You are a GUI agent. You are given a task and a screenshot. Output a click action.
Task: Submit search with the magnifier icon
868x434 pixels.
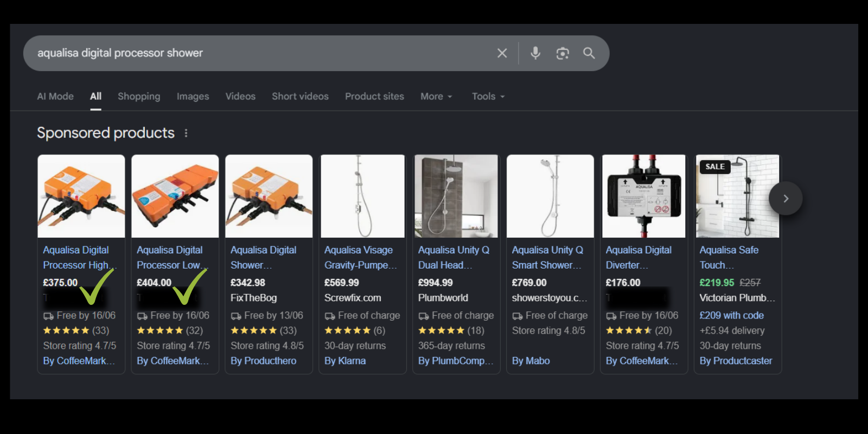click(x=589, y=53)
